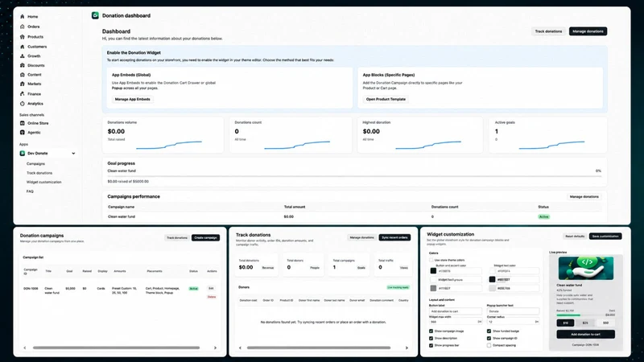Click Sync recent orders button
This screenshot has height=362, width=644.
(394, 237)
